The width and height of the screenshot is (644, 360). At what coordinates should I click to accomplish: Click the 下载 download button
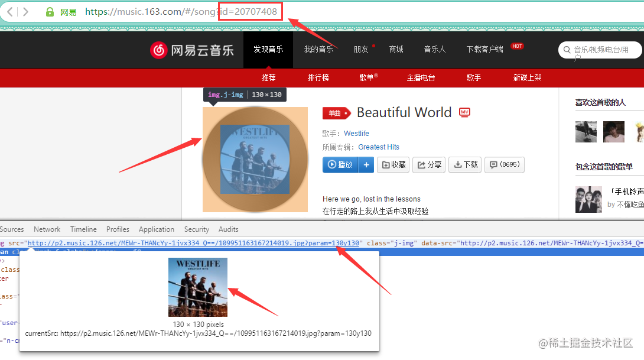coord(465,165)
